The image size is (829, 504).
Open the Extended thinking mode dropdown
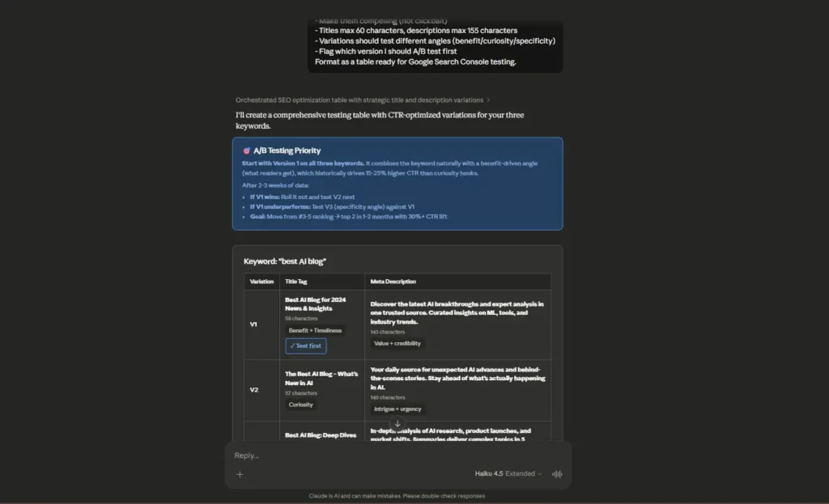tap(518, 473)
